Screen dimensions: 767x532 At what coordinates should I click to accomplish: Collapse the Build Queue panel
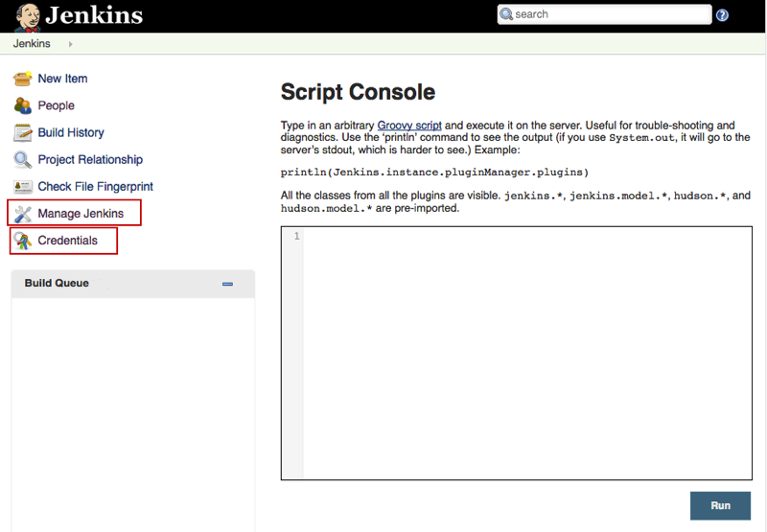(227, 284)
